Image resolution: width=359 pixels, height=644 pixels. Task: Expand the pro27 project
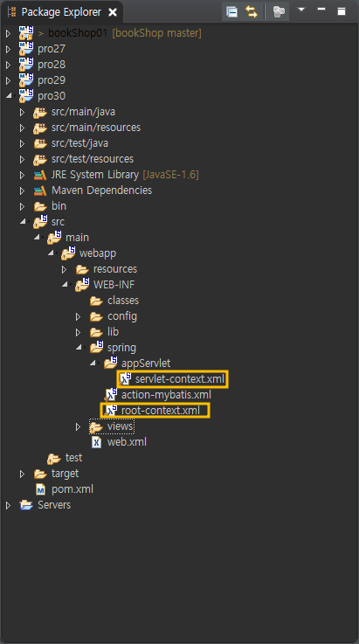click(8, 49)
